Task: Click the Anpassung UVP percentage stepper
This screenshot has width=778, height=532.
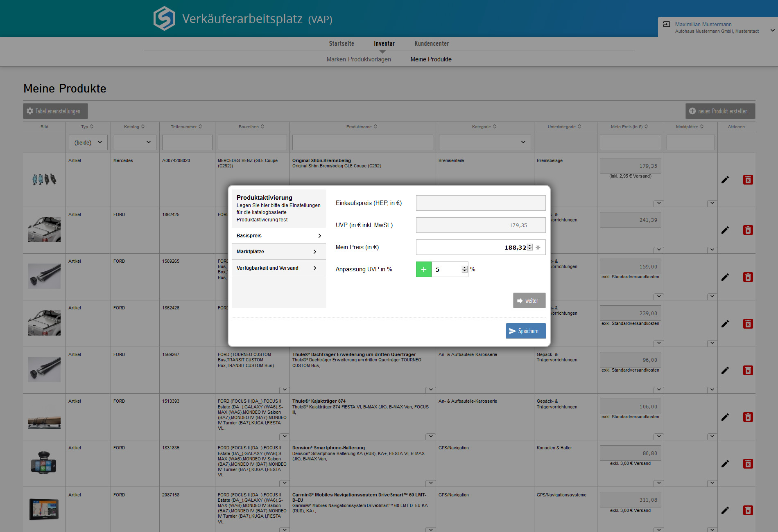Action: [464, 269]
